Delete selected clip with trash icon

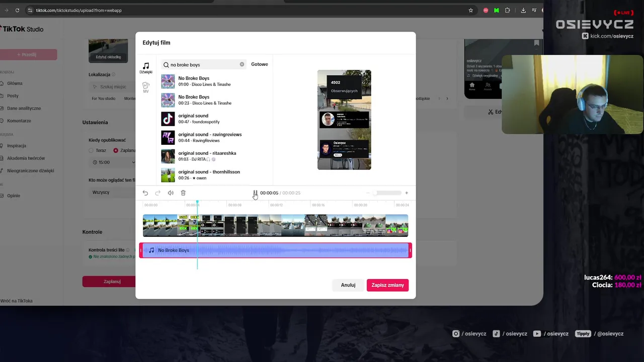[x=183, y=193]
